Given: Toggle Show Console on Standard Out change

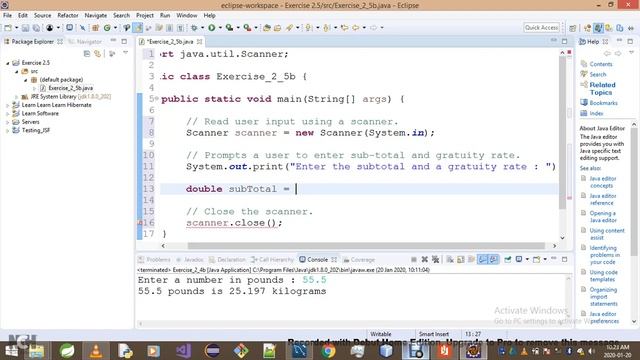Looking at the screenshot, I should [x=482, y=260].
